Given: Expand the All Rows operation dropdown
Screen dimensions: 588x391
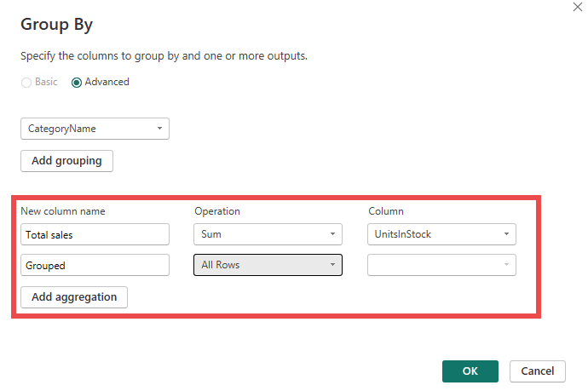Looking at the screenshot, I should pyautogui.click(x=268, y=265).
